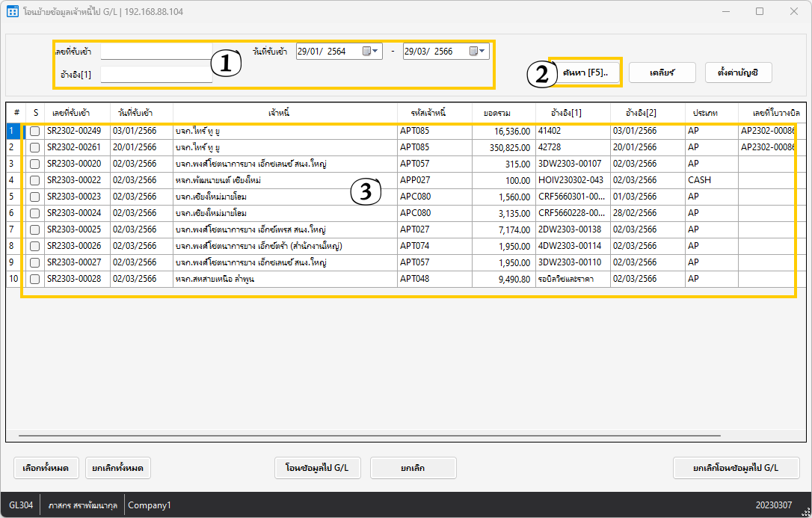Check the box for row SR2303-00028
The width and height of the screenshot is (812, 518).
coord(35,279)
